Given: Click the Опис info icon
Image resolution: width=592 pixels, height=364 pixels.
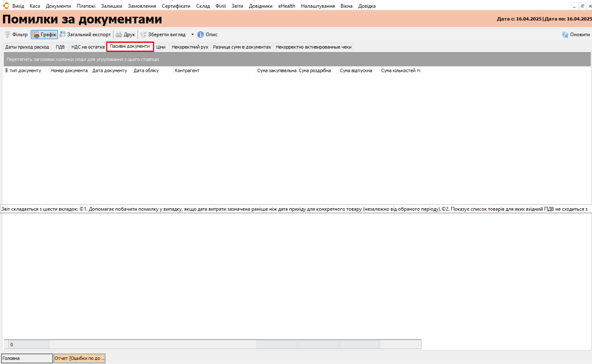Looking at the screenshot, I should point(201,34).
